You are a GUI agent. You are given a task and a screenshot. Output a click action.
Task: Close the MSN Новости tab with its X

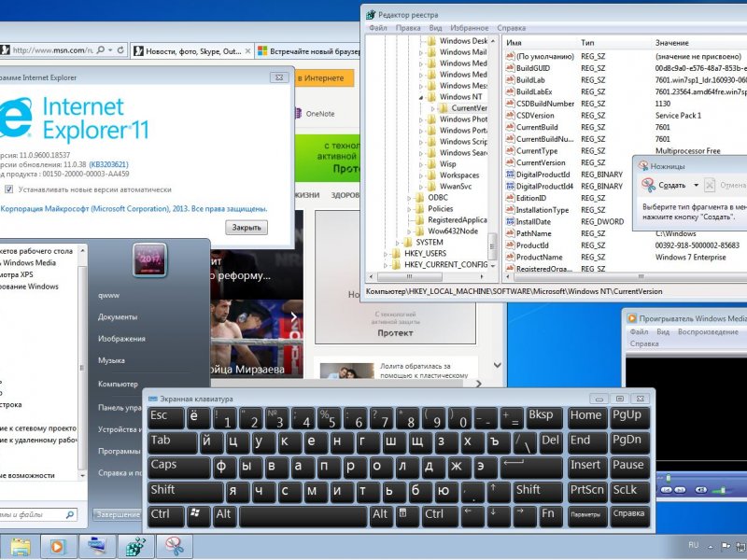coord(247,51)
